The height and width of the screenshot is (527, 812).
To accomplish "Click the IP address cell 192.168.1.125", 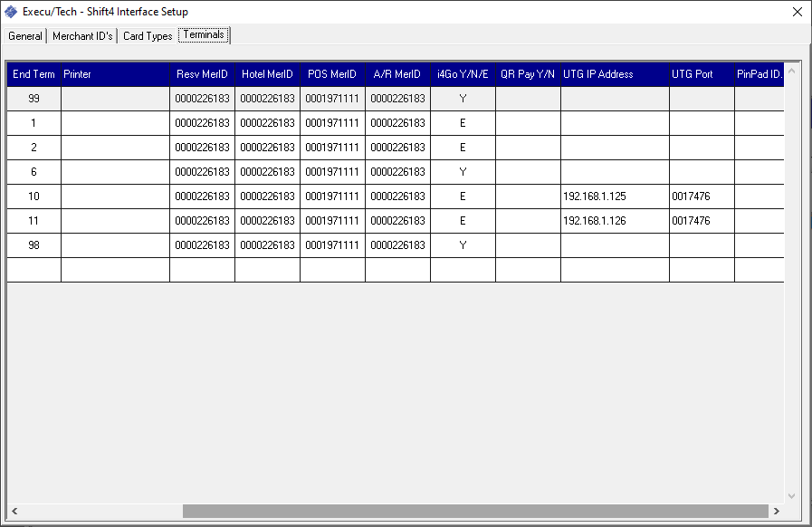I will tap(616, 196).
